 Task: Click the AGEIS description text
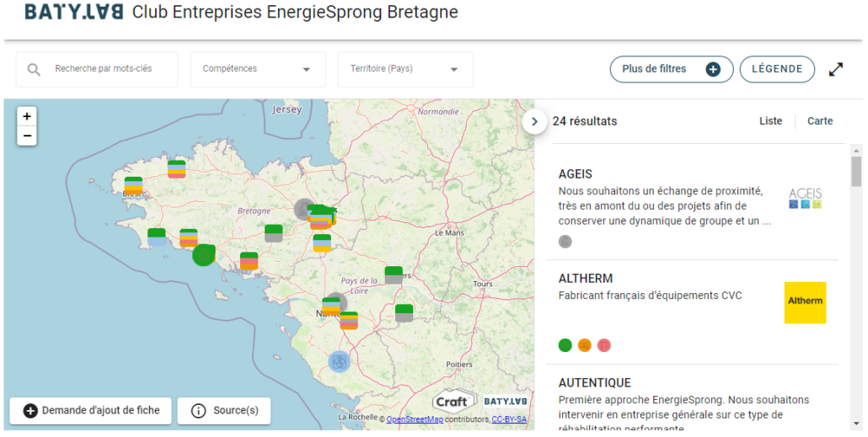(x=664, y=205)
